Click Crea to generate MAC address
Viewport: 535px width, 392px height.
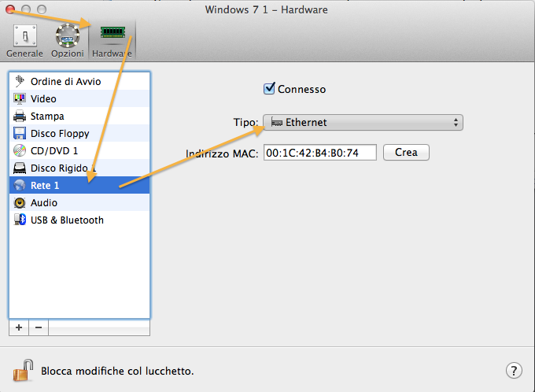click(x=406, y=152)
